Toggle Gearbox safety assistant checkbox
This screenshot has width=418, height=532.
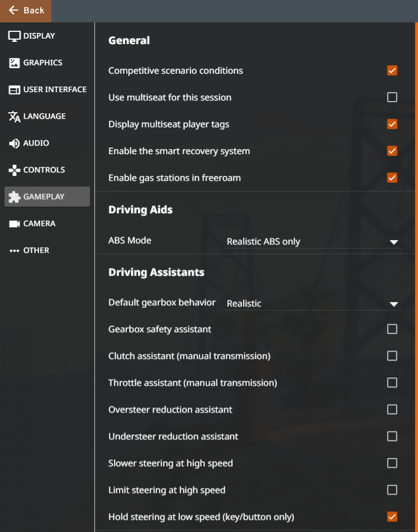coord(392,329)
